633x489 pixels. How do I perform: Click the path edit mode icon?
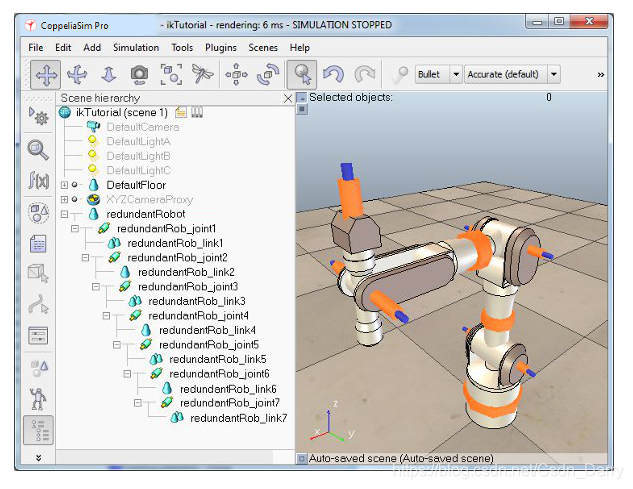point(38,304)
